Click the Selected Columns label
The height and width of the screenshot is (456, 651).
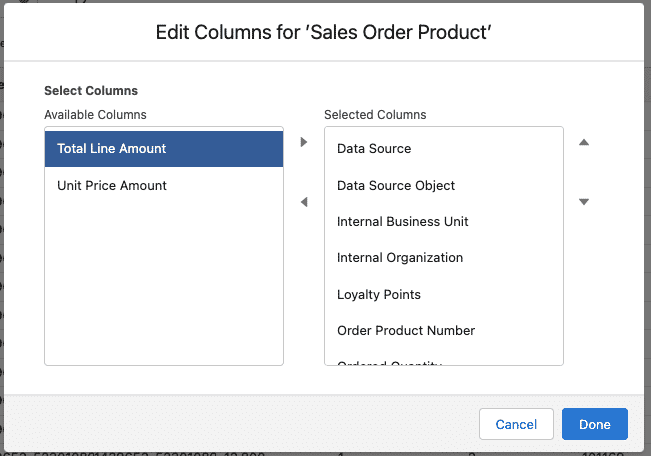(x=375, y=115)
